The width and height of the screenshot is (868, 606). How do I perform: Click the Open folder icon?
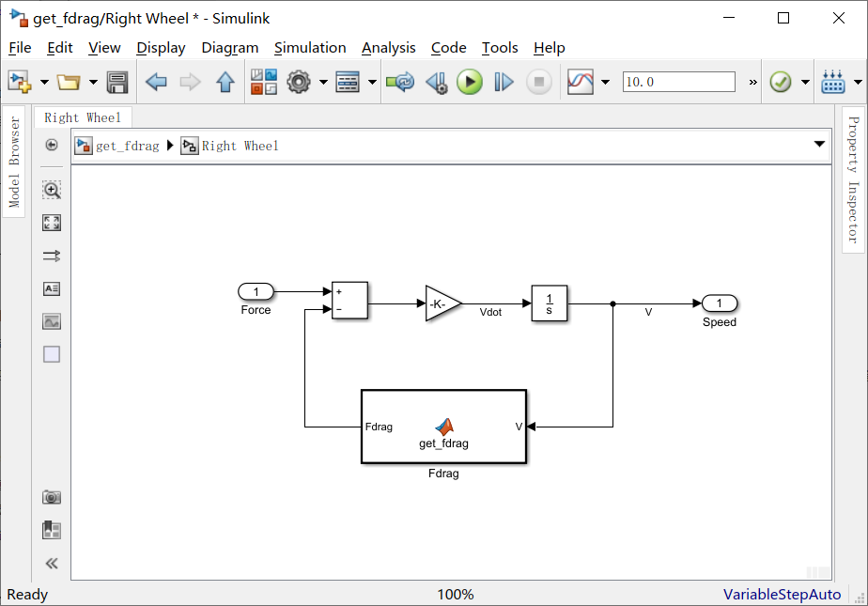(x=69, y=83)
